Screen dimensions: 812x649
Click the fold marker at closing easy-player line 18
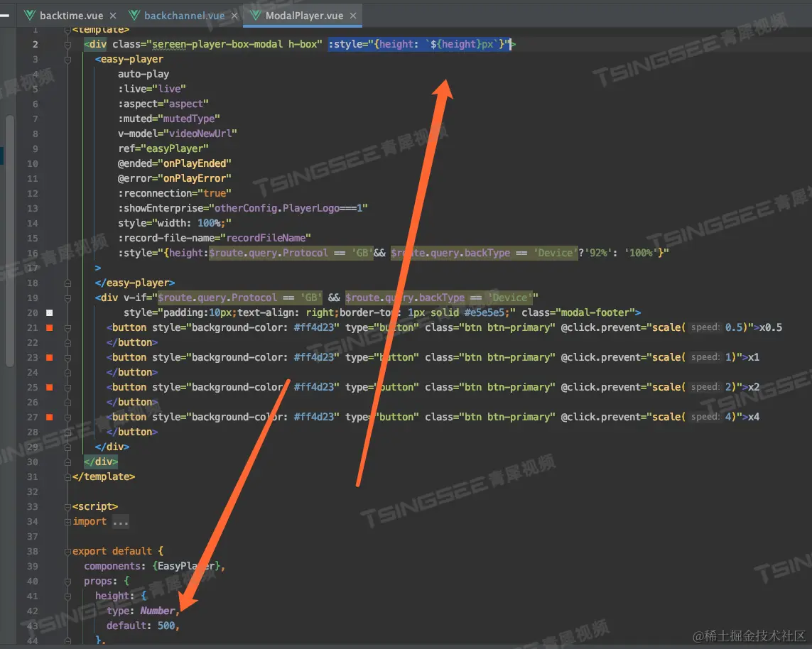point(67,283)
